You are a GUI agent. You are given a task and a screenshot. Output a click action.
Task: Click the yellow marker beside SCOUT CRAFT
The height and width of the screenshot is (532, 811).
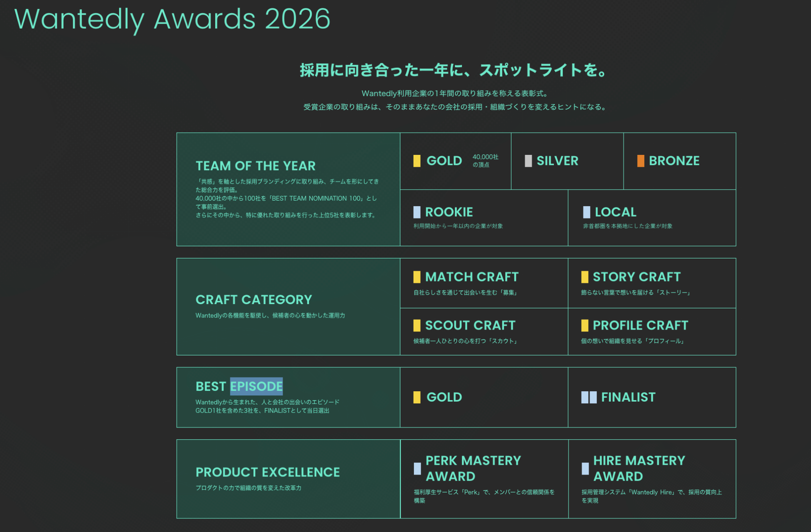click(417, 325)
